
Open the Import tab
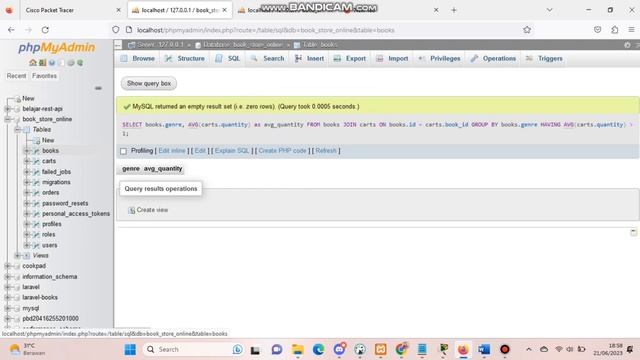pyautogui.click(x=392, y=59)
